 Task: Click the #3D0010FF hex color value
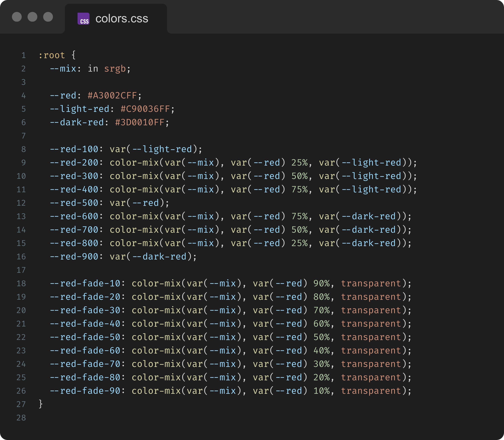click(140, 122)
